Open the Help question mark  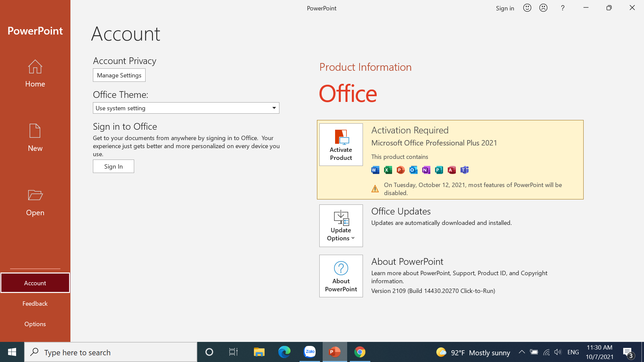[563, 8]
